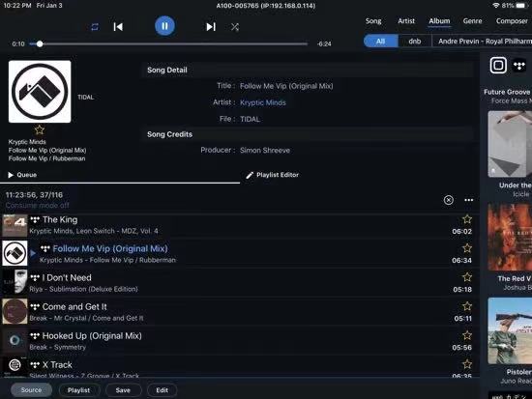Go back to the previous track

coord(118,27)
